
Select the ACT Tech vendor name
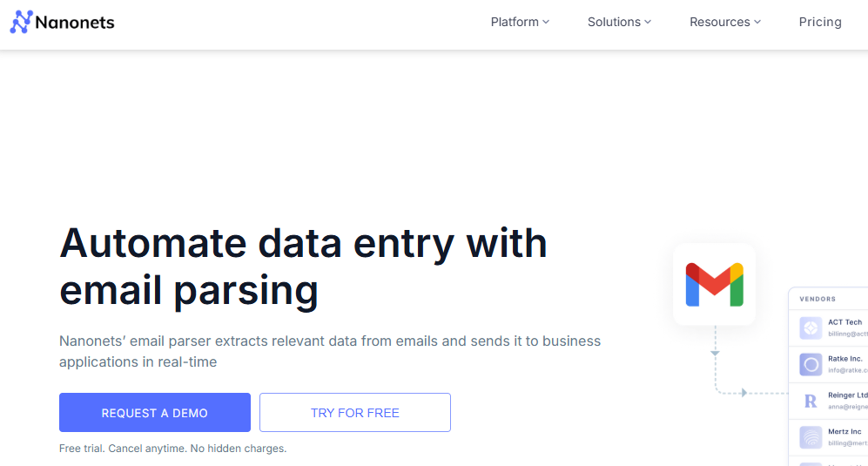[844, 322]
